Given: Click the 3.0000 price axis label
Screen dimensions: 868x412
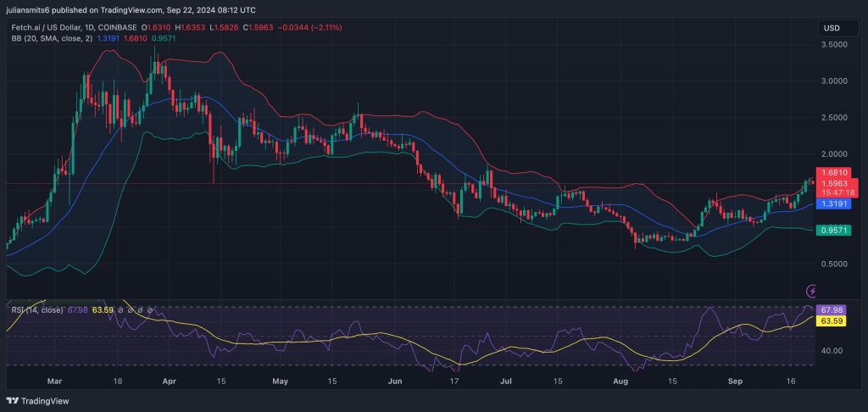Looking at the screenshot, I should [834, 81].
